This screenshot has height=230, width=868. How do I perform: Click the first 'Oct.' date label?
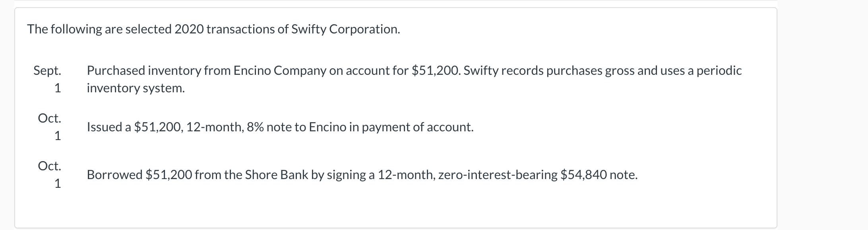(x=49, y=118)
